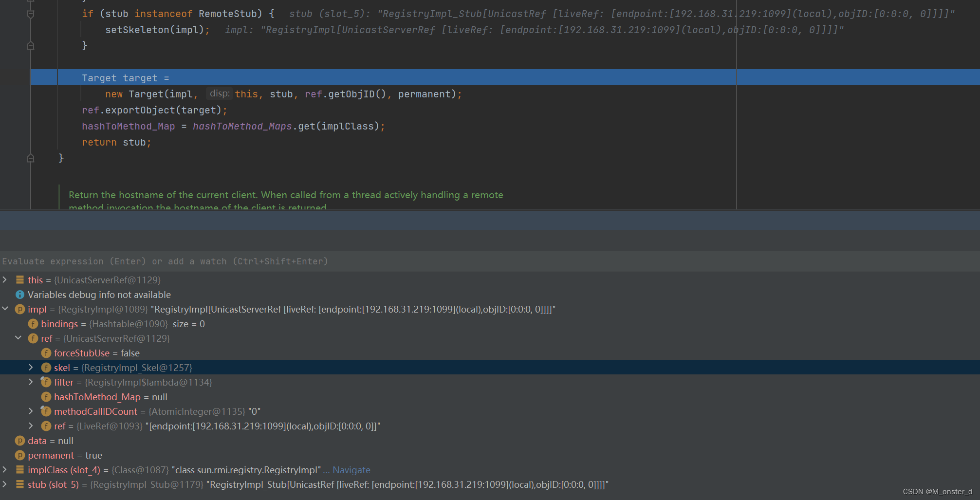
Task: Click the 'disp:' parameter hint in new Target call
Action: tap(219, 93)
